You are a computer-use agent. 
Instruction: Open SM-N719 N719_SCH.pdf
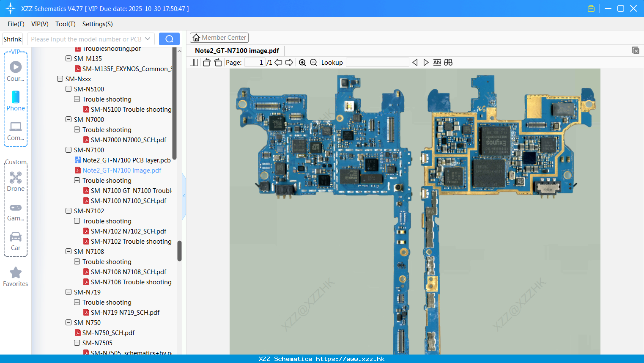[125, 313]
